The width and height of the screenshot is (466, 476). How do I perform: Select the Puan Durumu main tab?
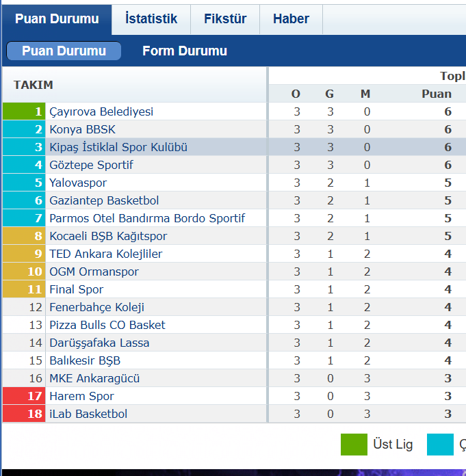point(57,18)
